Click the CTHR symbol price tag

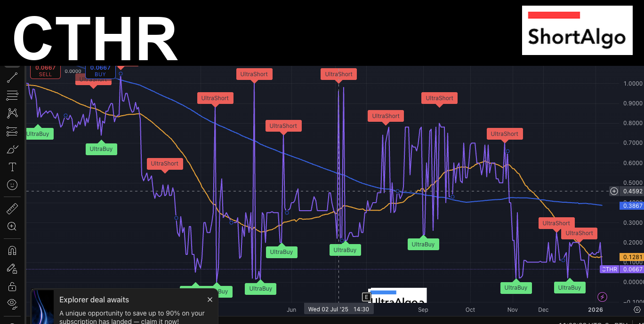610,269
